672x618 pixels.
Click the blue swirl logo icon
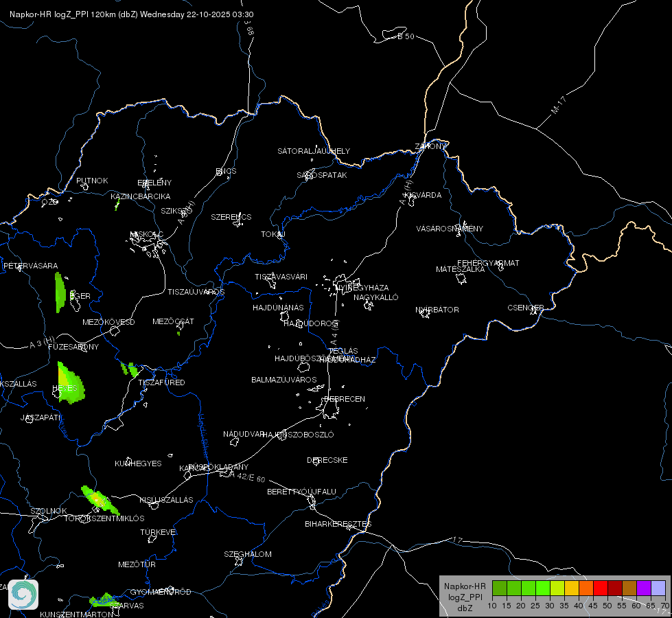click(23, 595)
